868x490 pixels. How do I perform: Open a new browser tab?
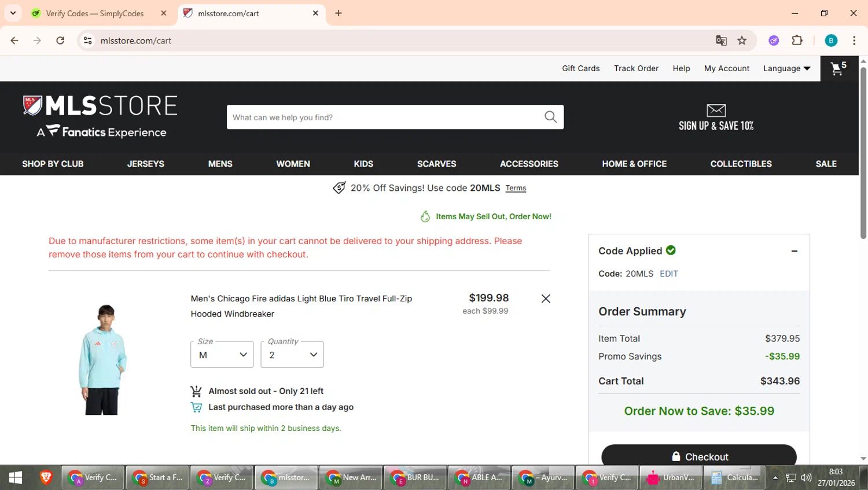click(x=339, y=13)
